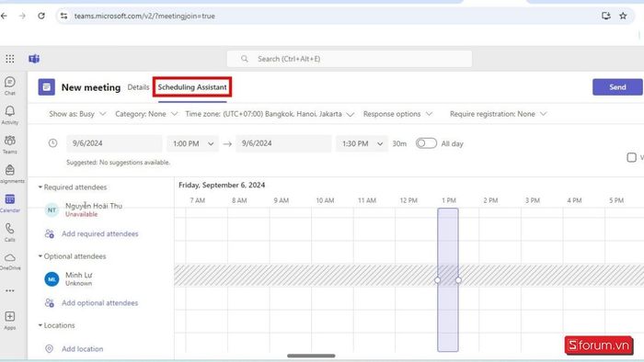
Task: Switch to the Scheduling Assistant tab
Action: click(192, 87)
